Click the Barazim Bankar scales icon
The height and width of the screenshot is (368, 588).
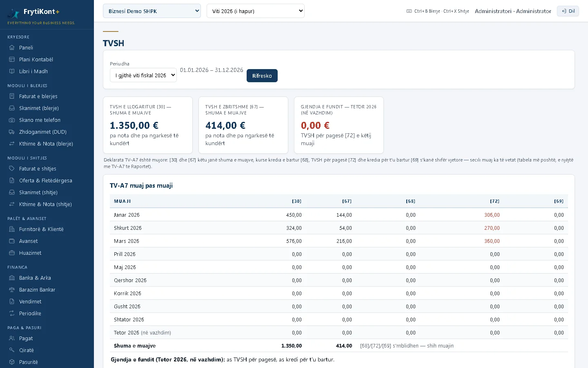pyautogui.click(x=12, y=289)
